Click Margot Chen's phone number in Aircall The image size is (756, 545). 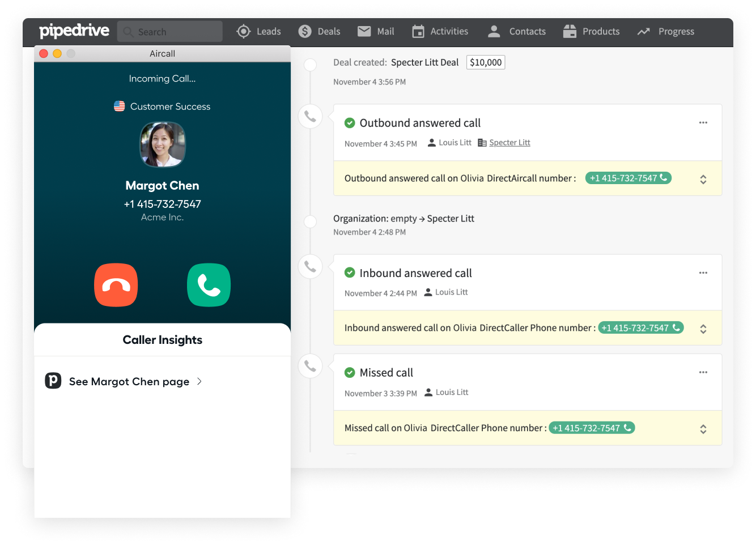(x=163, y=204)
